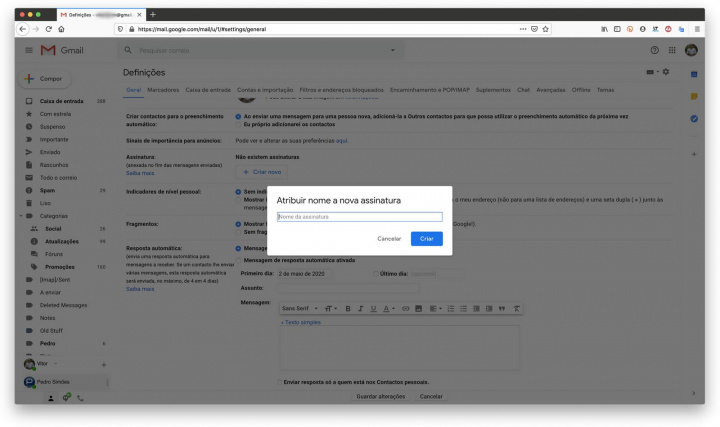Open the Temas settings tab

(605, 90)
